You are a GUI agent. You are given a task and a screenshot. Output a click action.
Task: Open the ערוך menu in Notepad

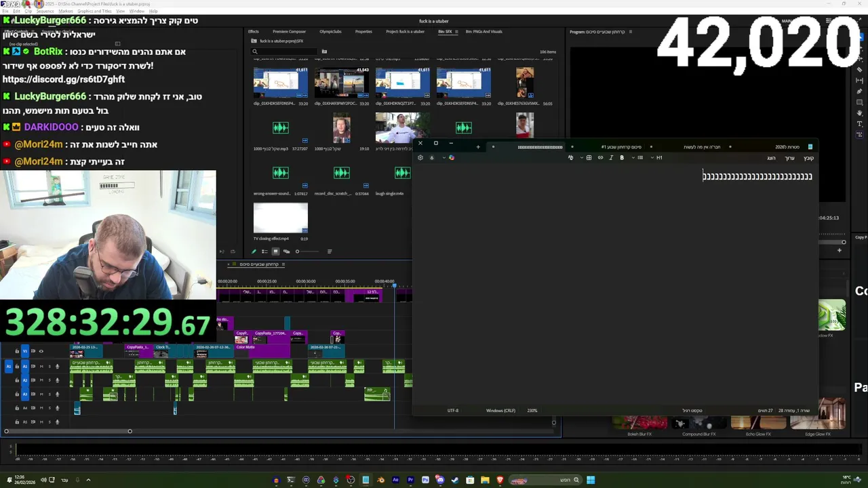click(x=789, y=158)
